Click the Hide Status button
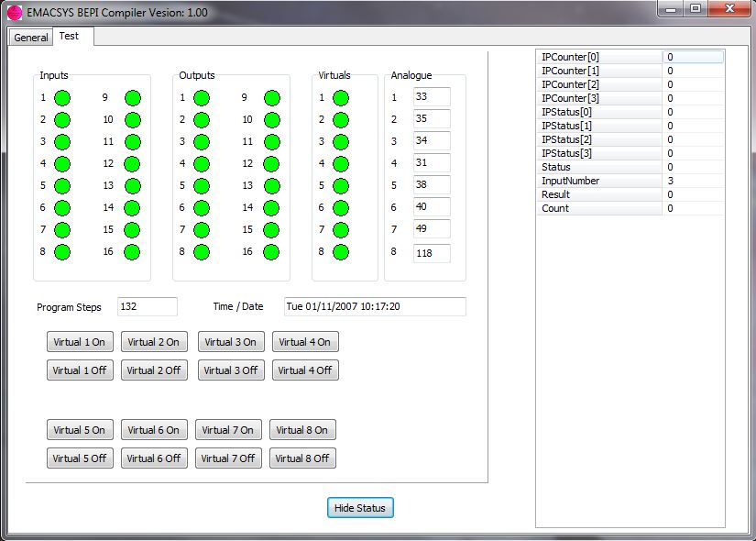756x541 pixels. pos(360,508)
